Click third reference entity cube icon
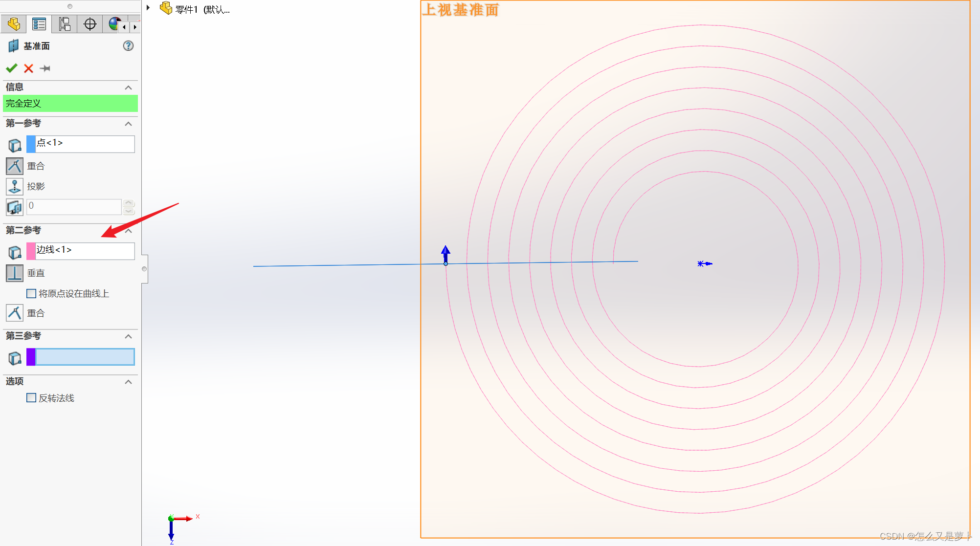 tap(15, 358)
